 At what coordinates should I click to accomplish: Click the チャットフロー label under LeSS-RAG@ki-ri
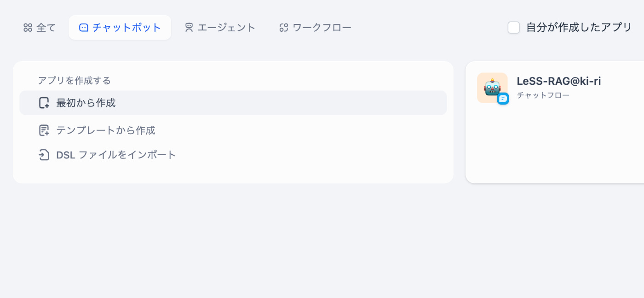(543, 95)
